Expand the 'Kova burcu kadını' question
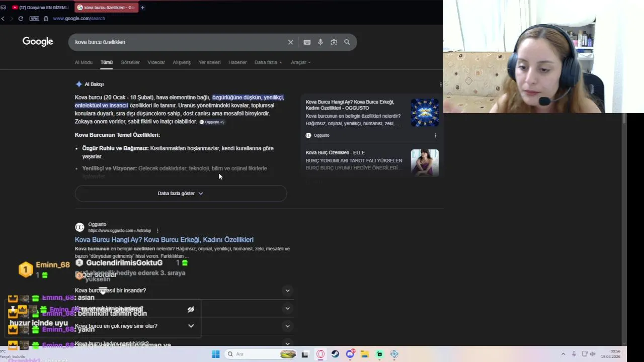 click(287, 344)
